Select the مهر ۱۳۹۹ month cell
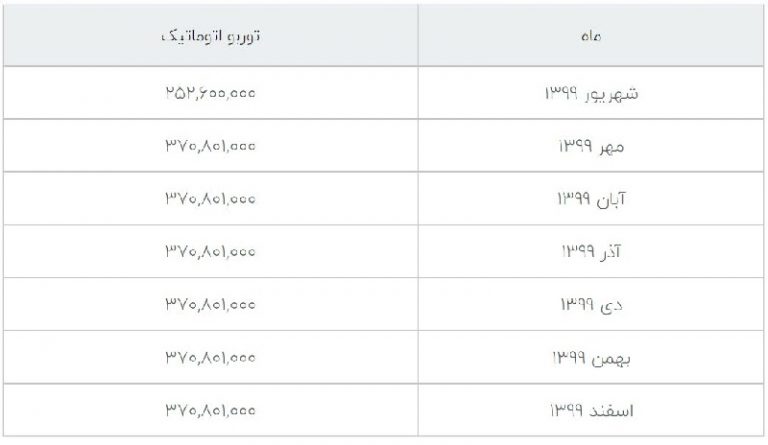 point(591,145)
